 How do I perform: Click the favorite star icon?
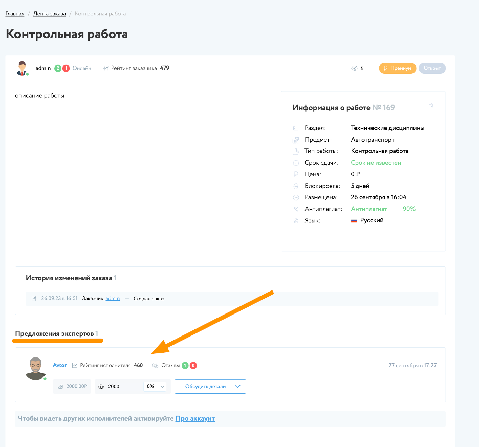pyautogui.click(x=431, y=106)
